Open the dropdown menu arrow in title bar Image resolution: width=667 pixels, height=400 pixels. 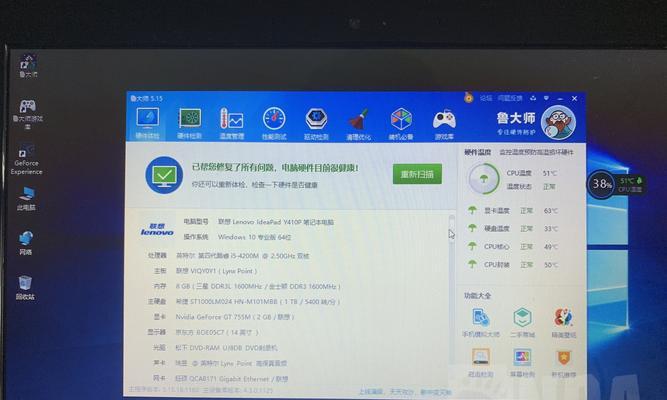pyautogui.click(x=546, y=98)
